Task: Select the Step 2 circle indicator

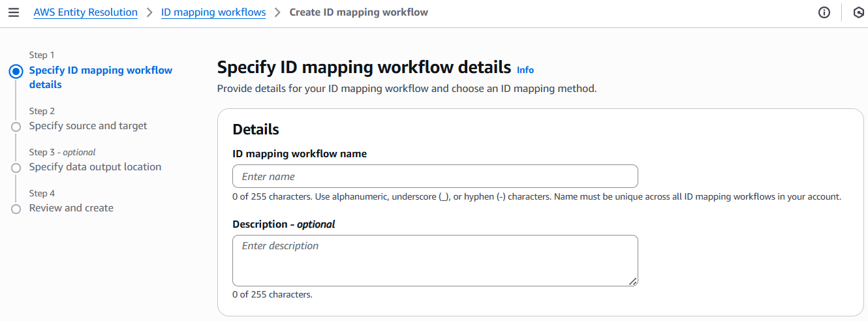Action: 16,127
